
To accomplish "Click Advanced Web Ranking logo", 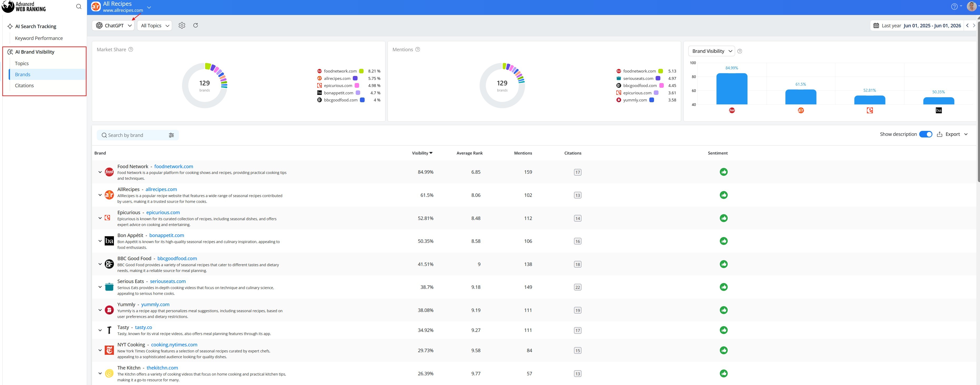I will pyautogui.click(x=24, y=7).
